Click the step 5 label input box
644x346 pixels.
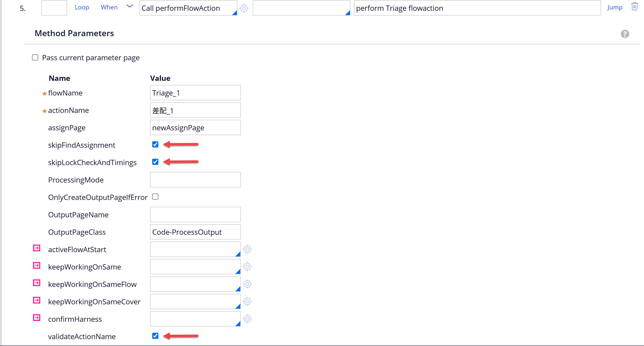point(54,8)
